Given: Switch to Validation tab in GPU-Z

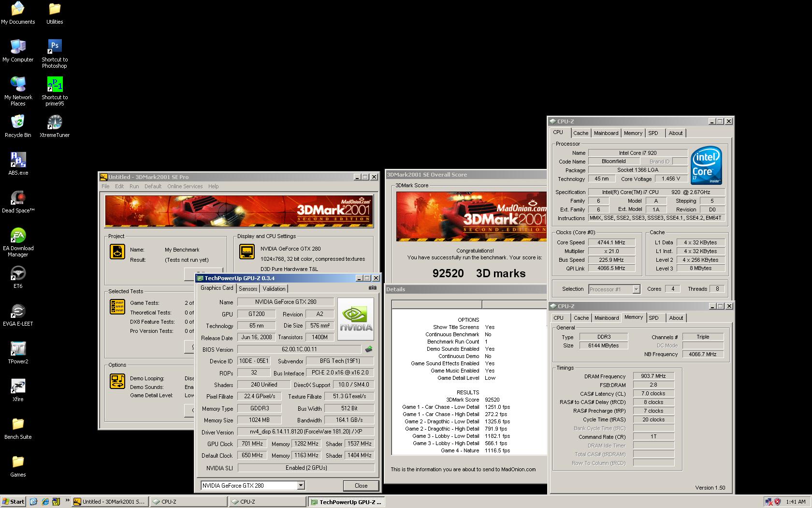Looking at the screenshot, I should [x=274, y=289].
